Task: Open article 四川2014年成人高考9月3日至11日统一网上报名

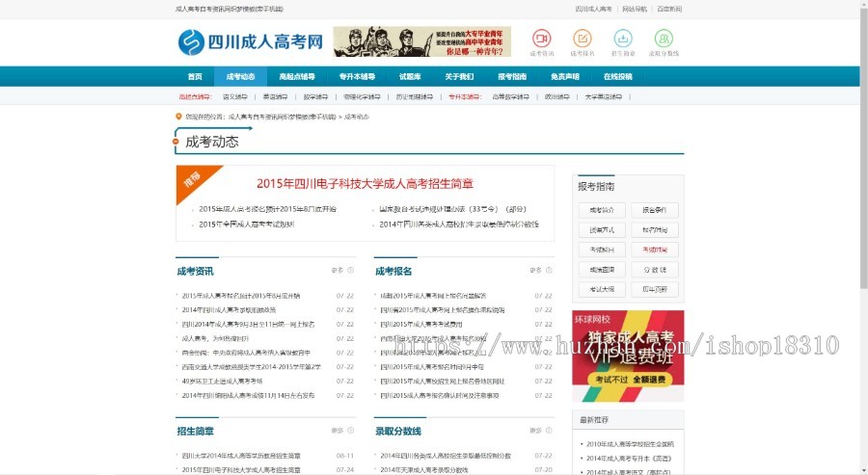Action: 248,324
